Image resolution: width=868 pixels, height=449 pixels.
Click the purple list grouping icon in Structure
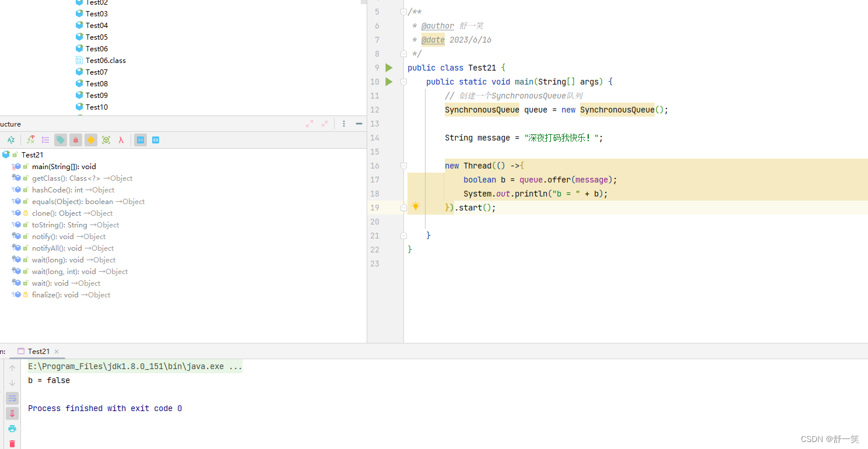click(45, 140)
